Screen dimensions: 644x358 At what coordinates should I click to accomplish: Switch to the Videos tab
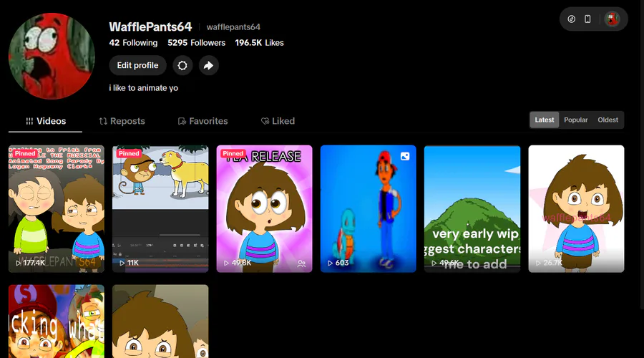[x=46, y=121]
